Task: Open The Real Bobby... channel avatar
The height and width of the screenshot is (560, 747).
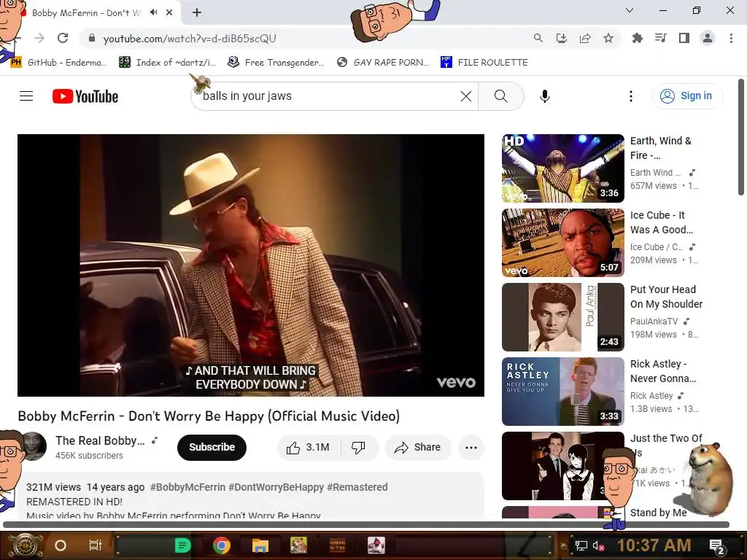Action: coord(33,447)
